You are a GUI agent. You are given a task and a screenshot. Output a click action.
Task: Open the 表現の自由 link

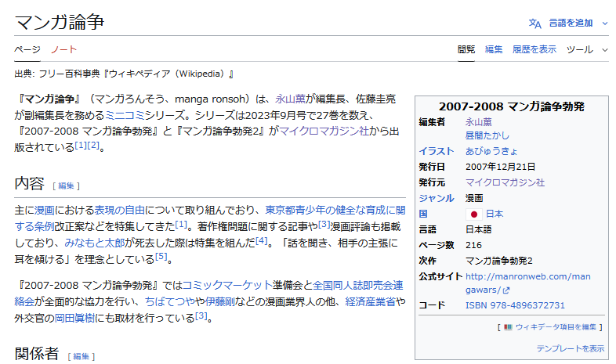pyautogui.click(x=119, y=211)
